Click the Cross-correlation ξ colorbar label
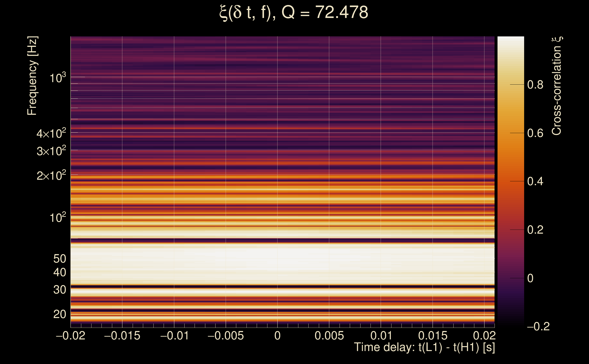 coord(557,86)
